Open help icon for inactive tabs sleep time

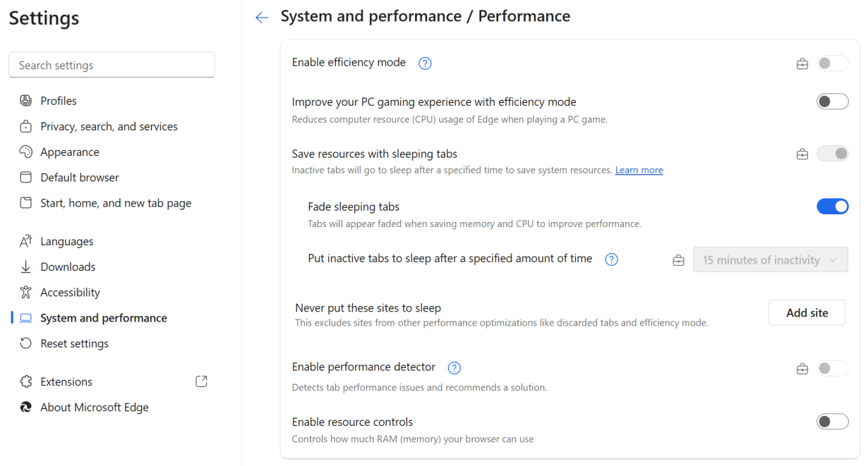click(x=612, y=259)
